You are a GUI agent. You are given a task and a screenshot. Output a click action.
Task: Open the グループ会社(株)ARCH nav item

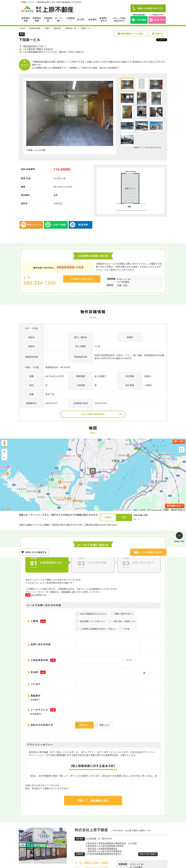(x=119, y=20)
